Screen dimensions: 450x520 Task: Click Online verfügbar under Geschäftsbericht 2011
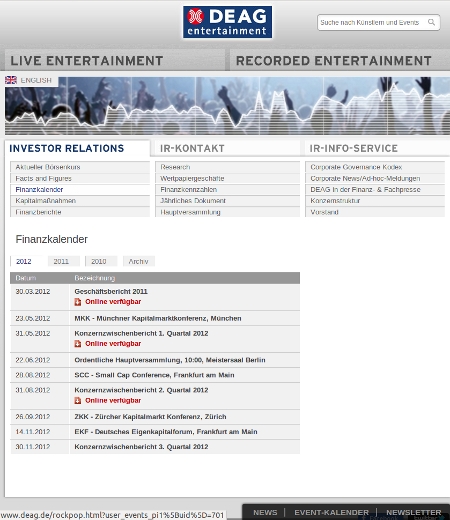tap(113, 302)
